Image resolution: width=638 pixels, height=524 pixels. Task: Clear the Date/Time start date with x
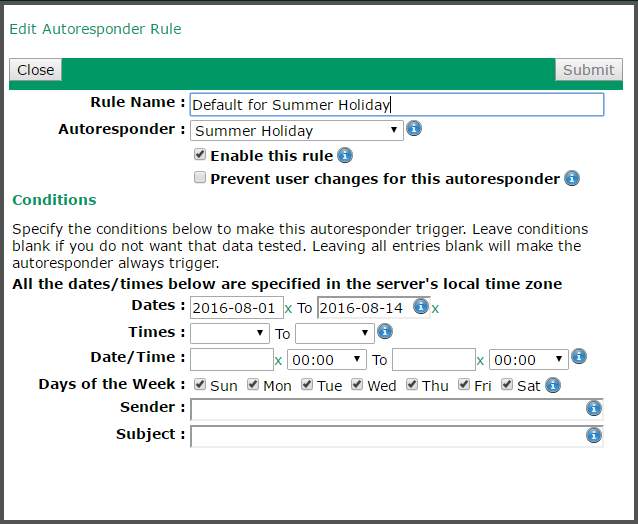[x=278, y=360]
